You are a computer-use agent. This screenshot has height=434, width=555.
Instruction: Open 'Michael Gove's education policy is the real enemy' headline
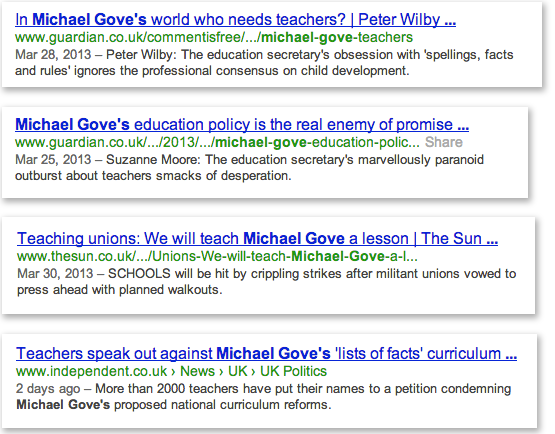pyautogui.click(x=242, y=125)
